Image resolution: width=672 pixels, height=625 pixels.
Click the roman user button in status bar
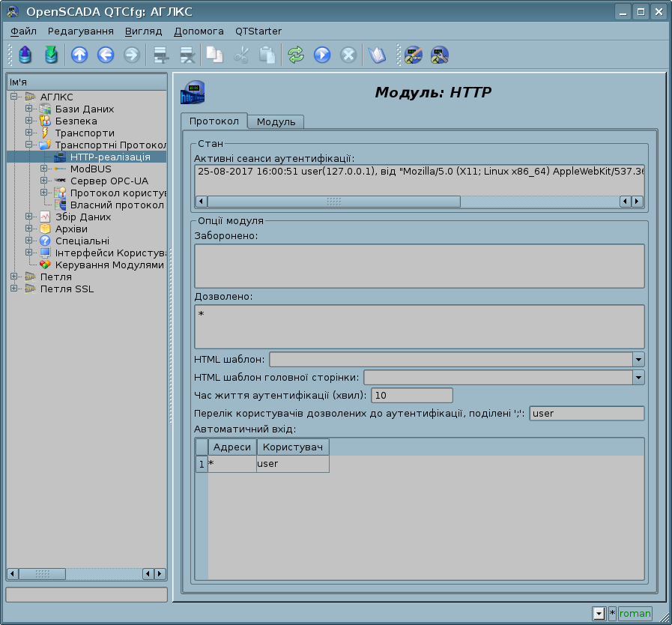pyautogui.click(x=635, y=614)
